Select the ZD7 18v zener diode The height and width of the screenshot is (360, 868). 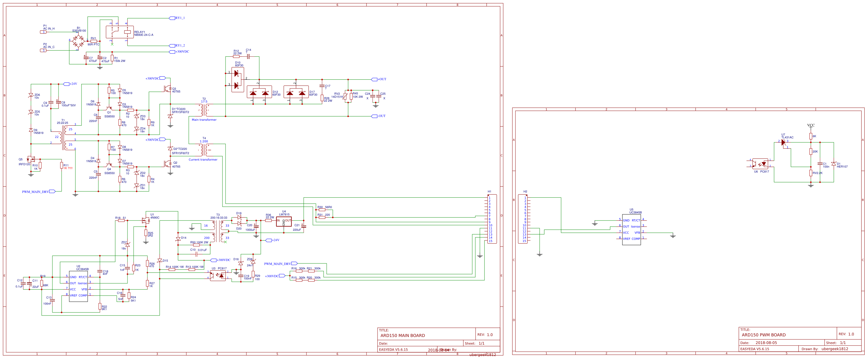click(x=127, y=245)
